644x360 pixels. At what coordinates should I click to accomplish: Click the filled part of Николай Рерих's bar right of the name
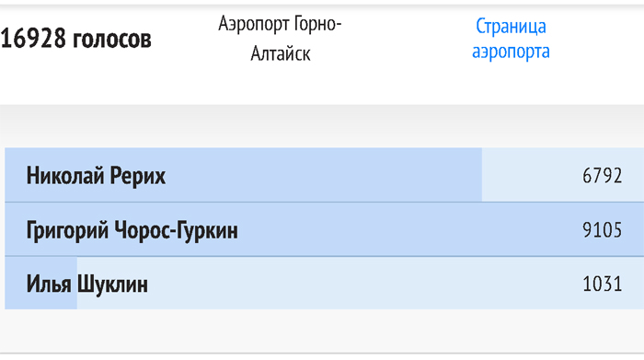325,175
